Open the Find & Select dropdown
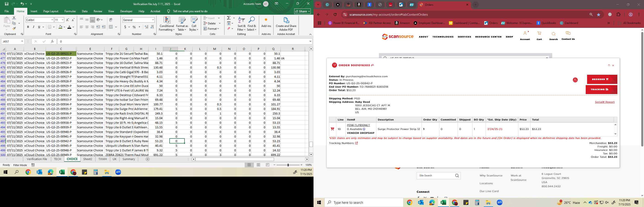 tap(252, 24)
